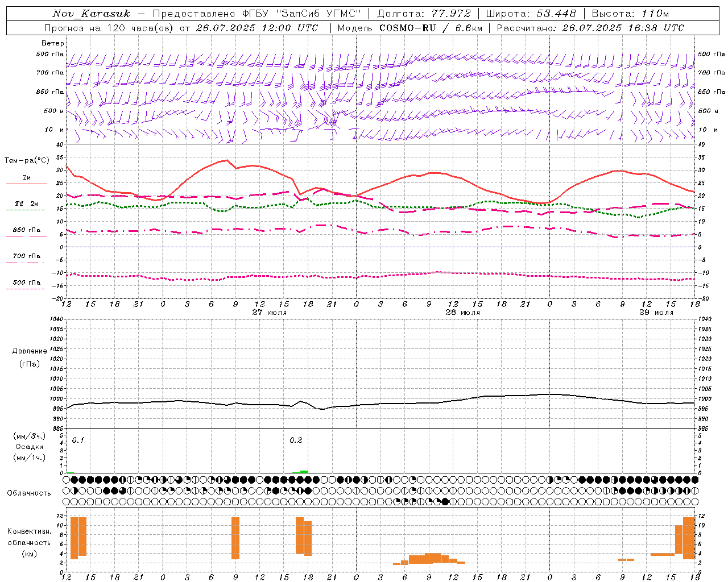Click the date label '27 июля'
This screenshot has width=728, height=582.
point(270,313)
